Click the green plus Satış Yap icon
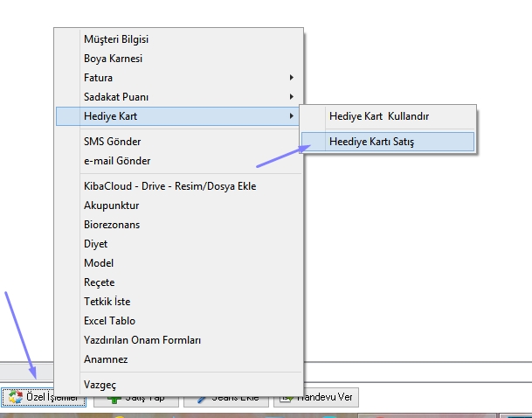 coord(111,399)
